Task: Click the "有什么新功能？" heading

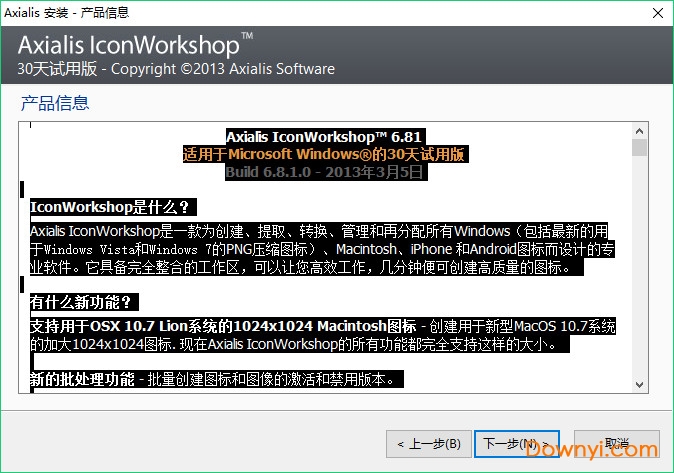Action: [x=96, y=301]
